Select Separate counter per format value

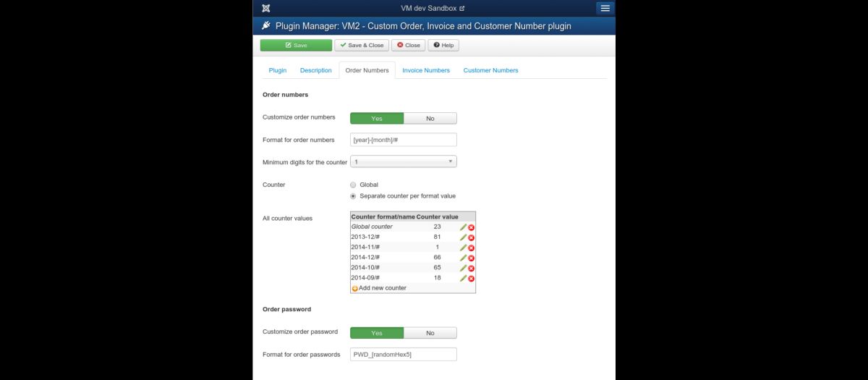[353, 196]
